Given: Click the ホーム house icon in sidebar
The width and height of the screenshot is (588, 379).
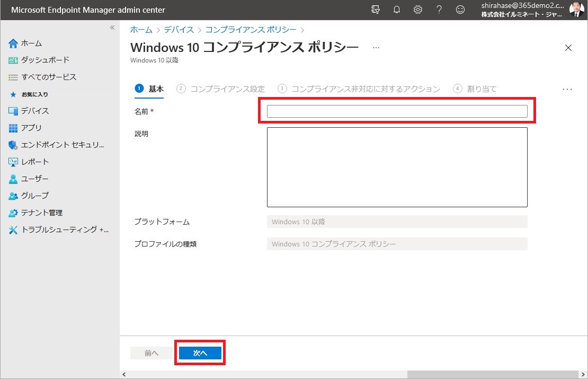Looking at the screenshot, I should click(13, 43).
